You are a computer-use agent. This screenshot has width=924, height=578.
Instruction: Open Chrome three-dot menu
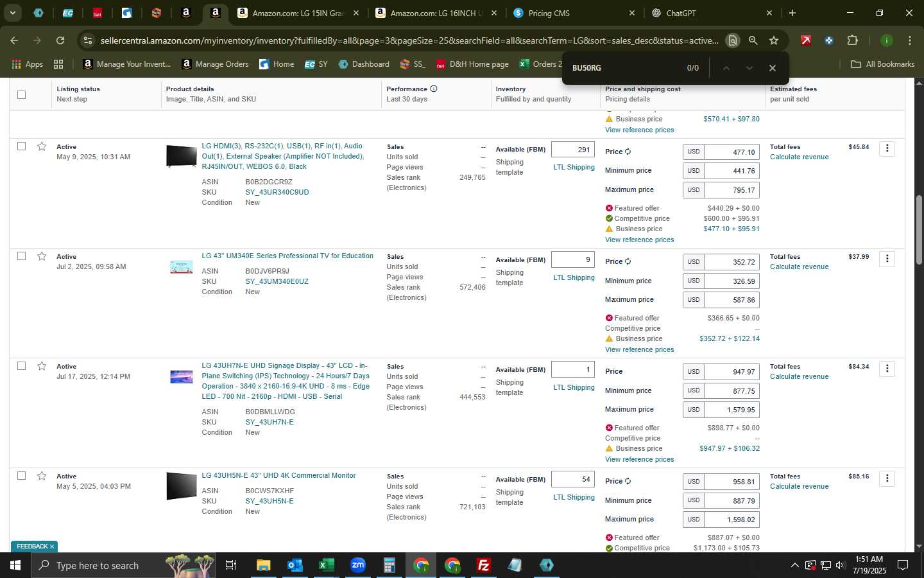point(909,40)
